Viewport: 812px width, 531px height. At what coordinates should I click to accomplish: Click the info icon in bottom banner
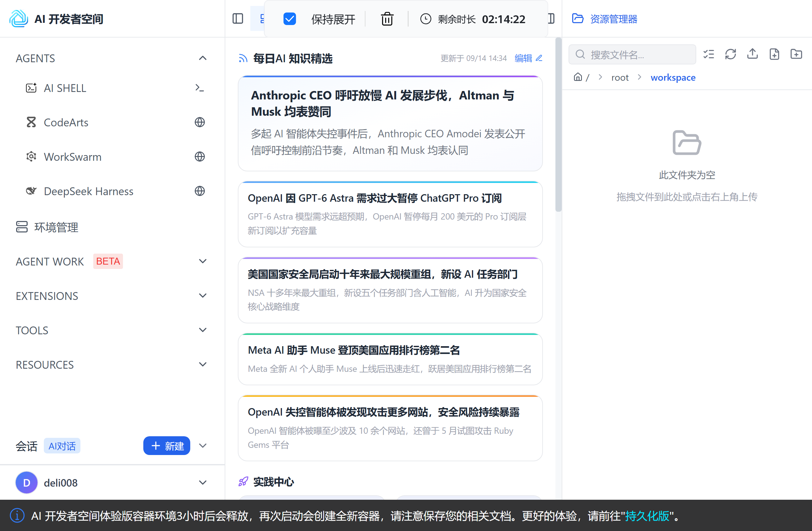click(x=17, y=515)
